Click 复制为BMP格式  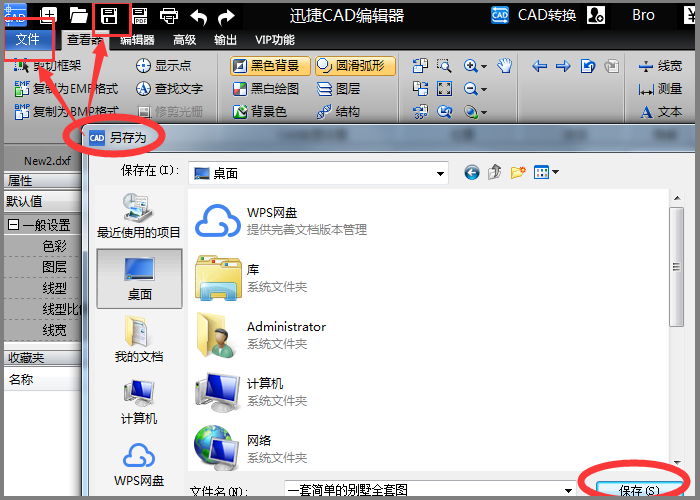pyautogui.click(x=66, y=112)
